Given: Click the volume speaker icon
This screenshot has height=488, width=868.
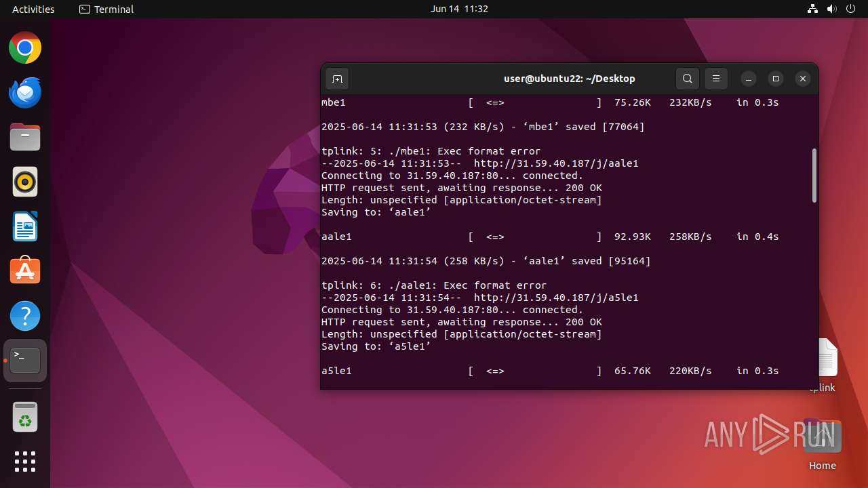Looking at the screenshot, I should coord(832,9).
